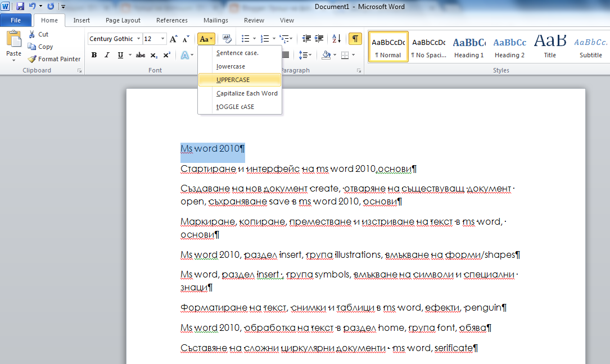Apply the Normal style

click(x=388, y=47)
